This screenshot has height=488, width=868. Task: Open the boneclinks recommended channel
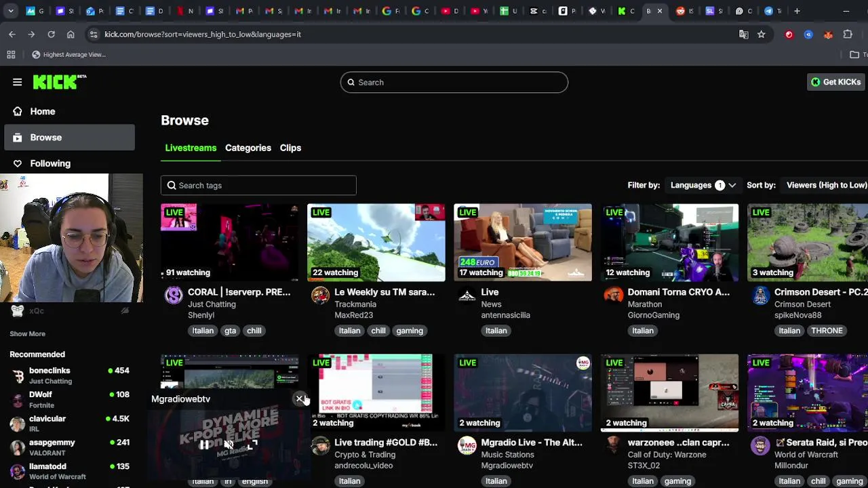[69, 376]
